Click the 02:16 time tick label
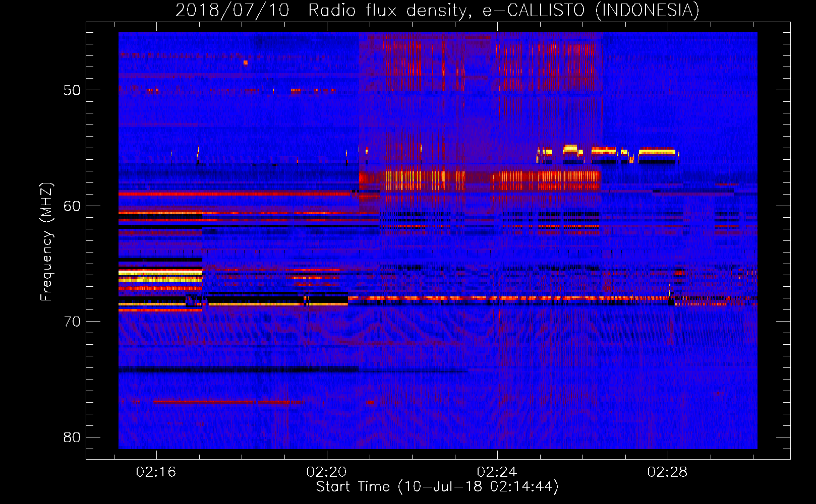816x504 pixels. [x=156, y=472]
